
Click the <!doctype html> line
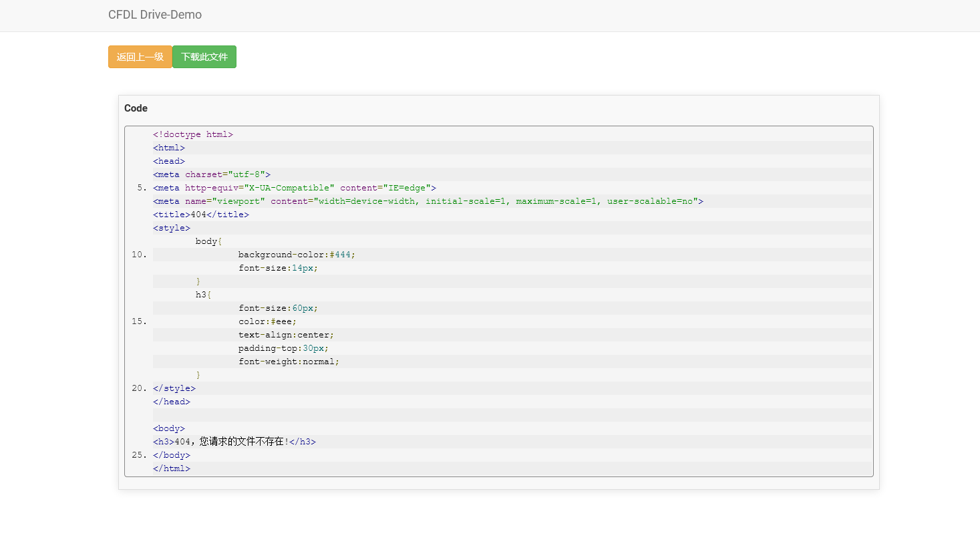point(512,134)
